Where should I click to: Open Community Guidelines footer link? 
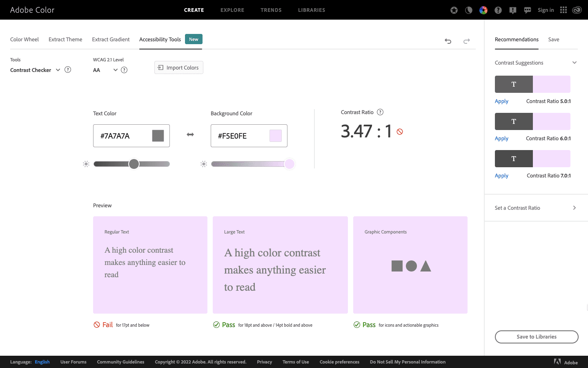(120, 362)
